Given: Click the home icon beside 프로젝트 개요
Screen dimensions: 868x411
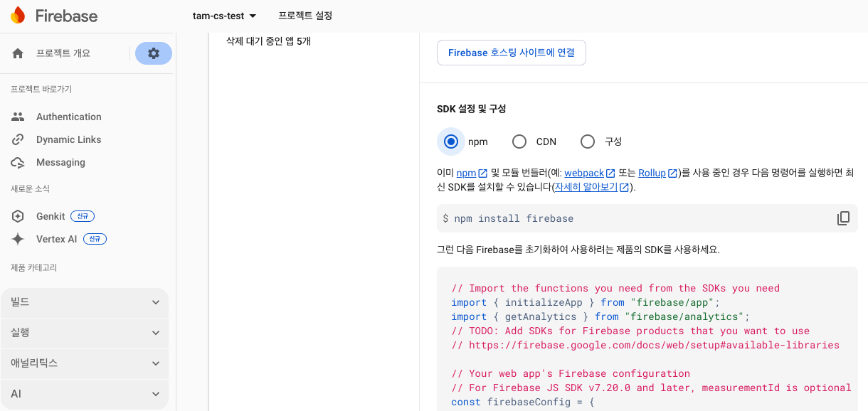Looking at the screenshot, I should tap(18, 53).
